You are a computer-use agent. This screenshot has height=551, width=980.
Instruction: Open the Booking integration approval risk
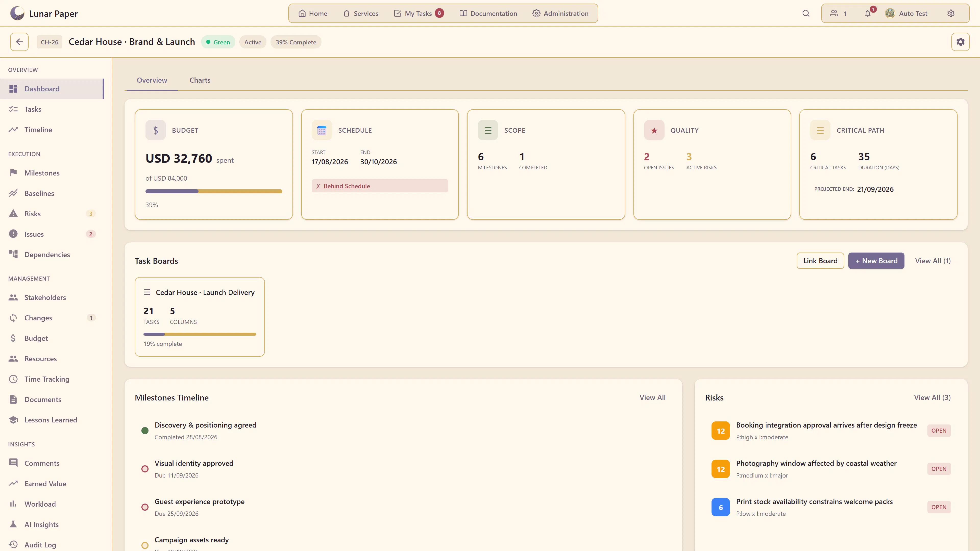click(831, 431)
